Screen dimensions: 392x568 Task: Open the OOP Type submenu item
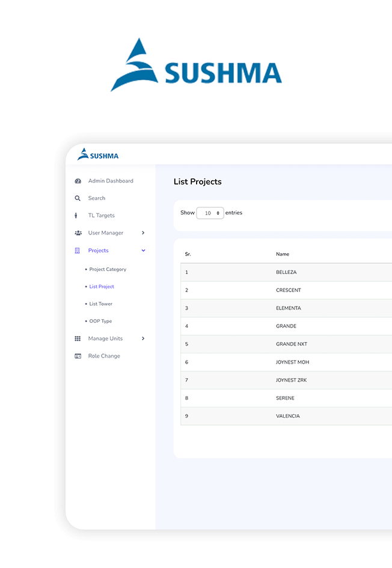point(100,322)
